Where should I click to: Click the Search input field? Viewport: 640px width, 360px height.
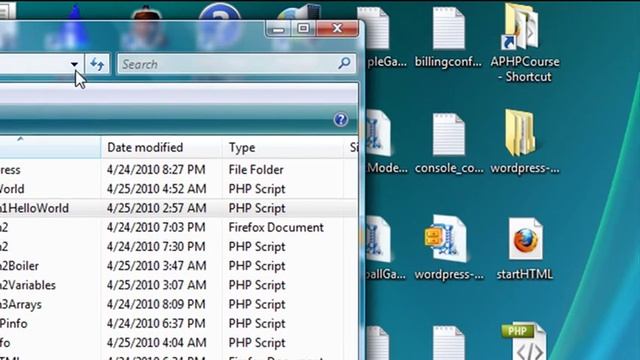pos(236,64)
